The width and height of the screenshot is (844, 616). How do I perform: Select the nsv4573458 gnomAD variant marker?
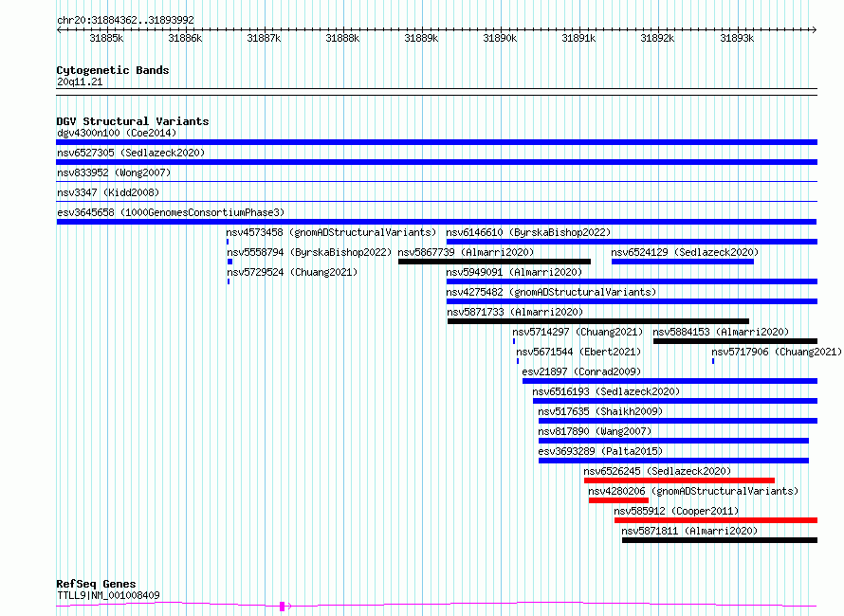[228, 242]
